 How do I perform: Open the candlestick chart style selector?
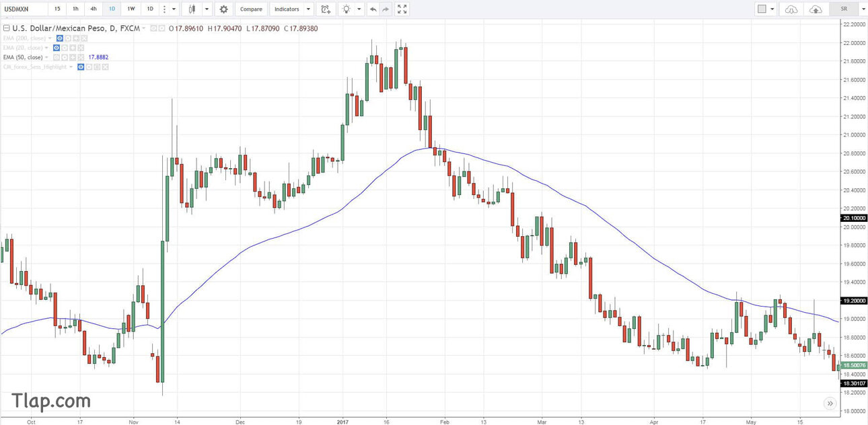(x=192, y=9)
